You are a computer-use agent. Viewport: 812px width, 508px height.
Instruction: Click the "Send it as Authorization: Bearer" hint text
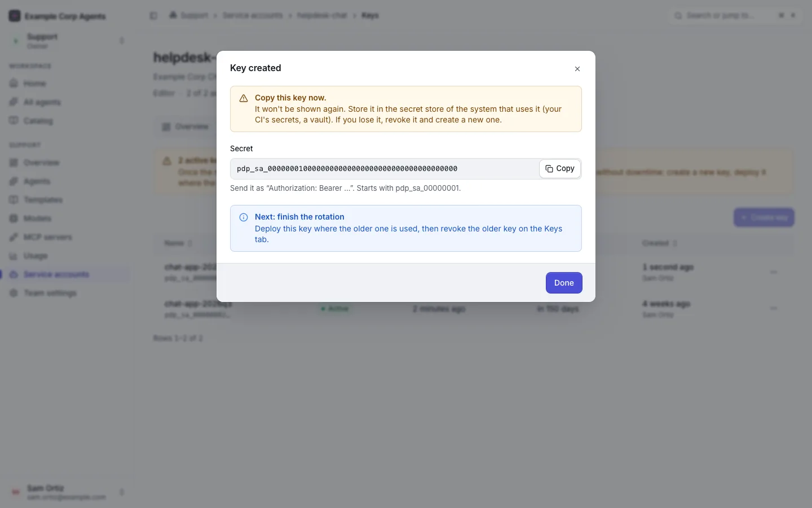click(x=345, y=189)
